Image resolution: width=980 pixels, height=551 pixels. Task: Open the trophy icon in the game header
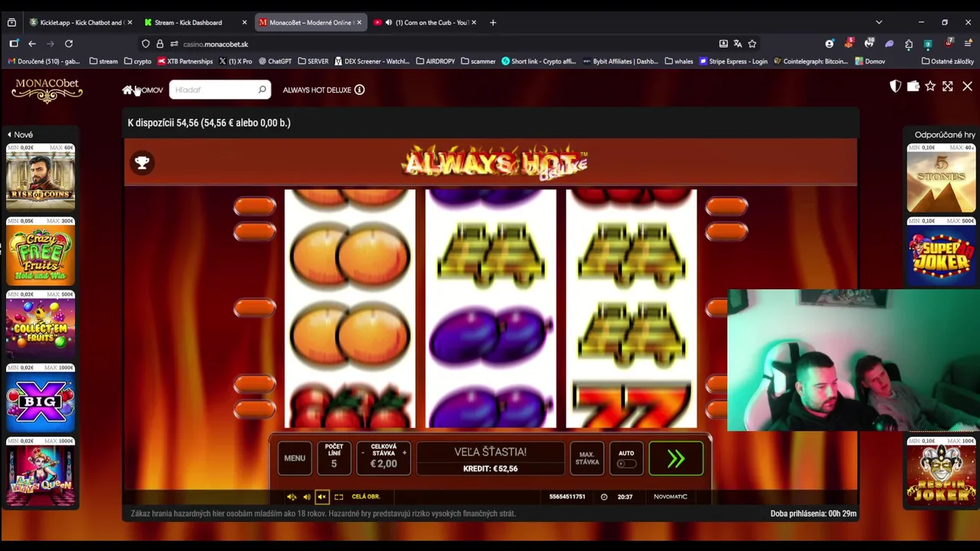tap(142, 162)
